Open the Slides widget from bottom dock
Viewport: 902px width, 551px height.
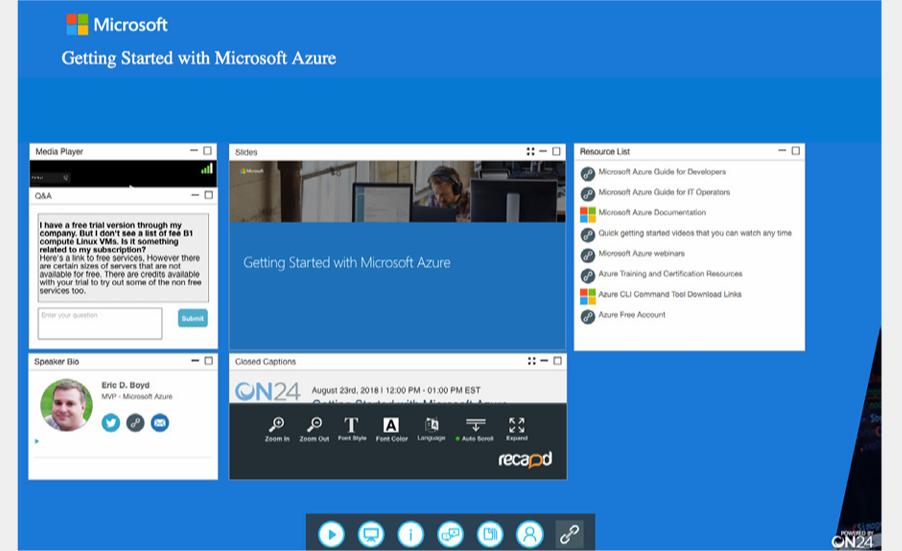(371, 534)
